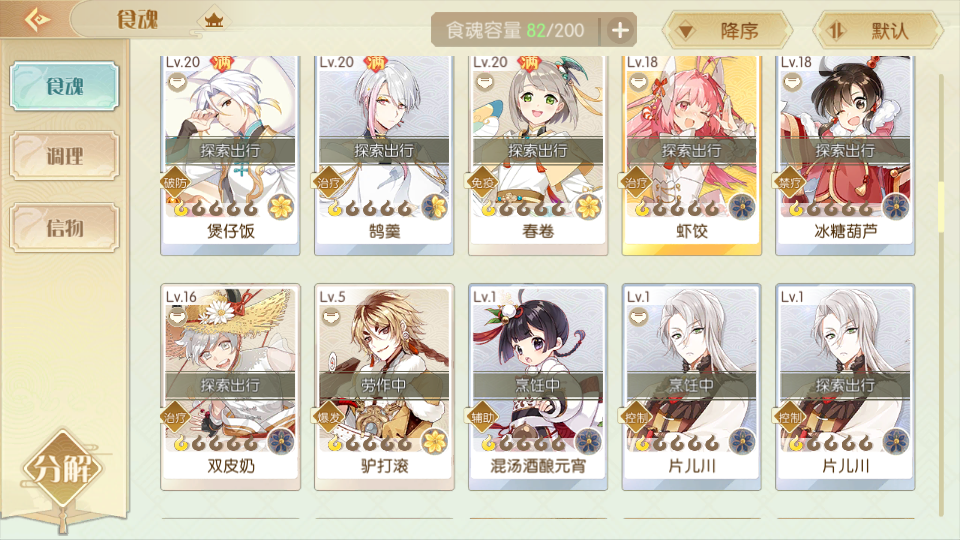Tap the 爆发 role badge on 驴打滚

pyautogui.click(x=329, y=418)
